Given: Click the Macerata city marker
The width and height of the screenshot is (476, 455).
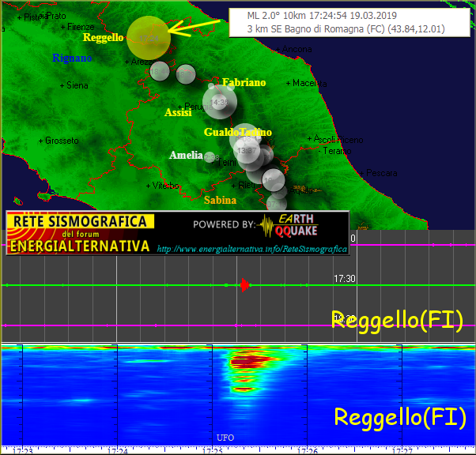Looking at the screenshot, I should coord(307,83).
